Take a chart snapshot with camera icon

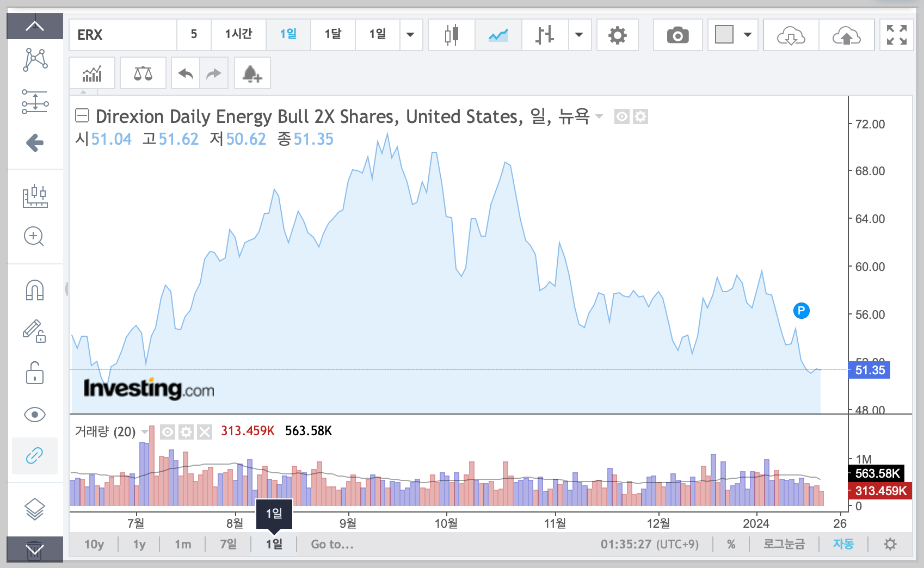678,35
